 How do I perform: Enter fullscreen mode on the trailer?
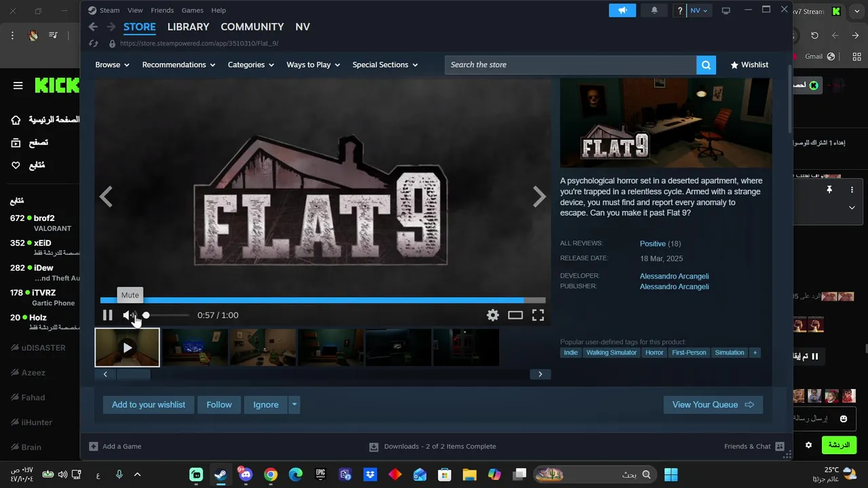coord(538,315)
